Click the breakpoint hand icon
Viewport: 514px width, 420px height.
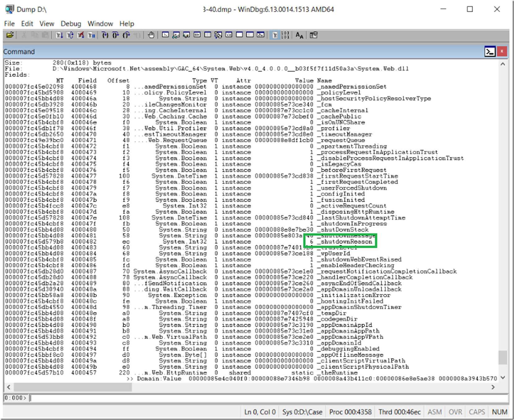point(151,35)
